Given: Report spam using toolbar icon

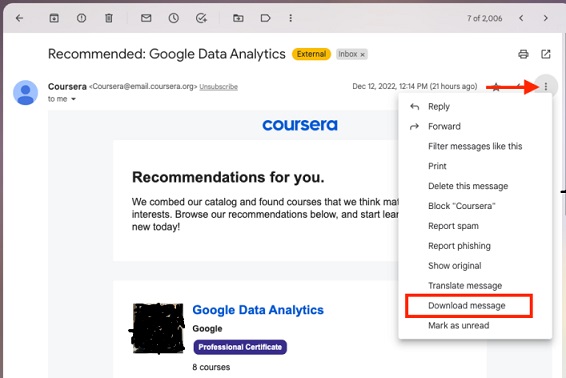Looking at the screenshot, I should 82,18.
